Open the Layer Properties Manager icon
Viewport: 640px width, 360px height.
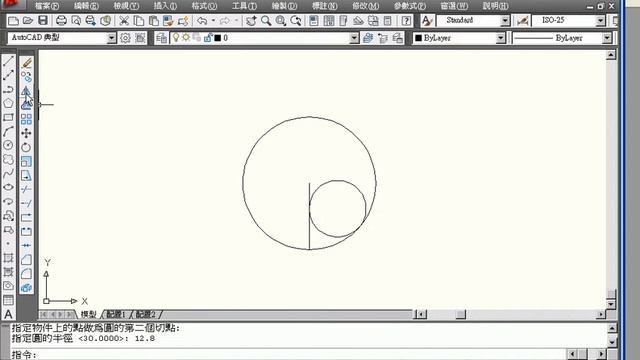(162, 38)
